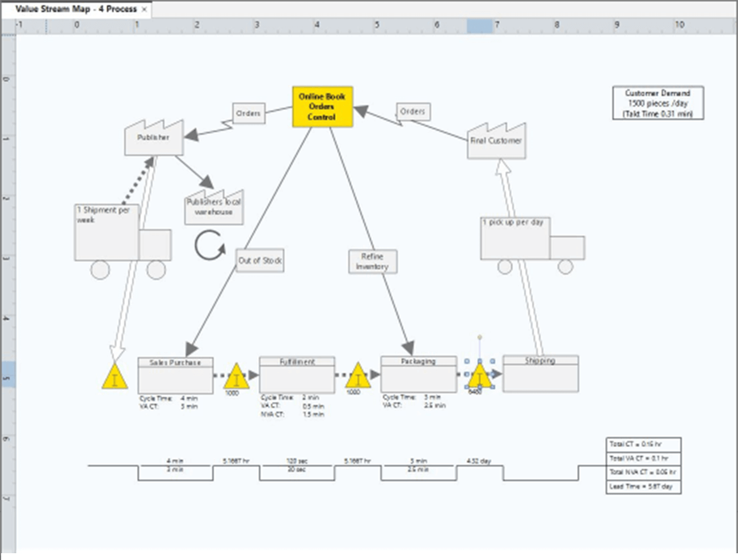Click inventory triangle before Sales Purchase
The image size is (738, 560).
tap(115, 377)
